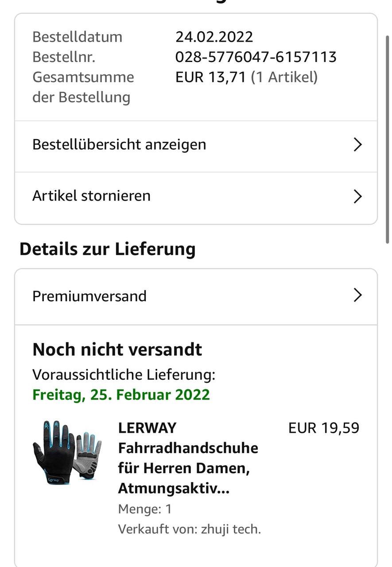Click the vertical scrollbar on right edge
The image size is (392, 567).
click(388, 137)
